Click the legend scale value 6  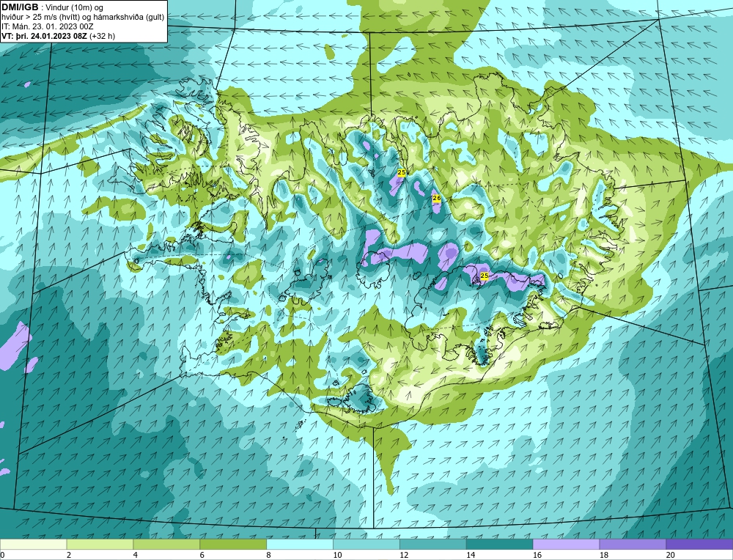click(x=202, y=555)
